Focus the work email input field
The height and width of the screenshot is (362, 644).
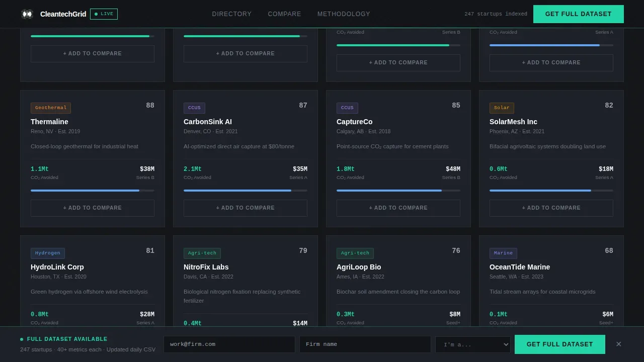(x=229, y=344)
